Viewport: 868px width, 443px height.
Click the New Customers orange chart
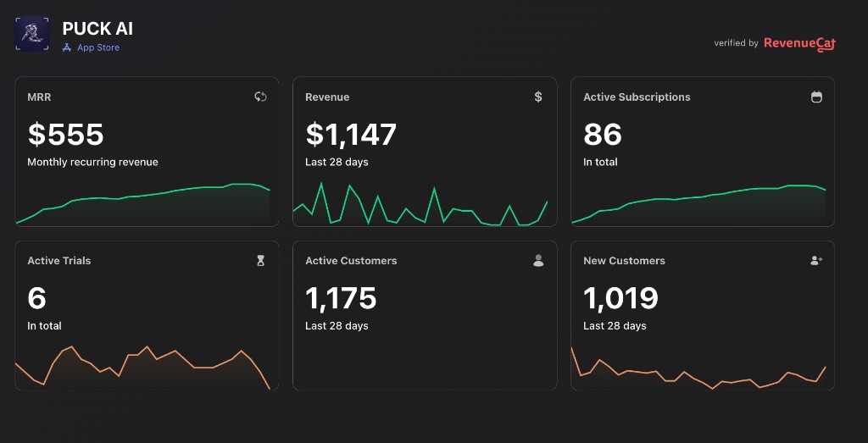pos(698,368)
